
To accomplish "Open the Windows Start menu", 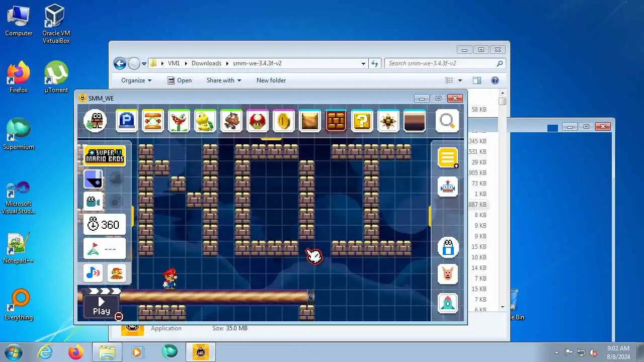I will 14,352.
